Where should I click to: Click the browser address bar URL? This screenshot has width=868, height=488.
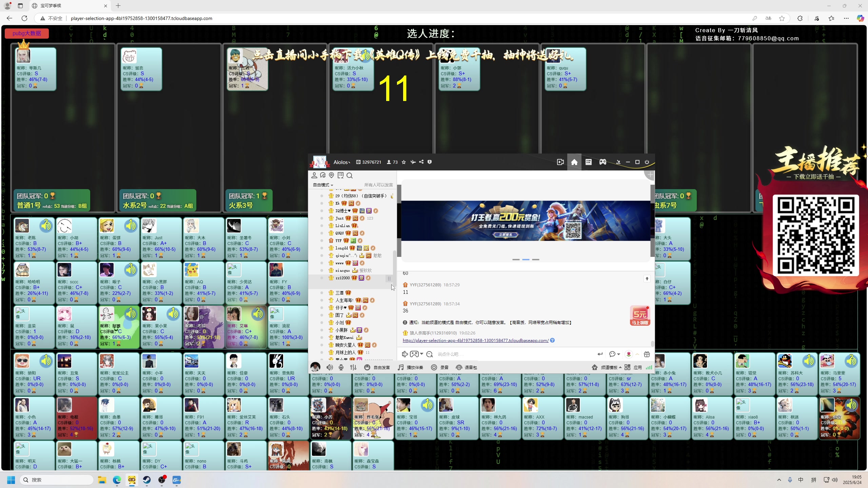(x=141, y=18)
